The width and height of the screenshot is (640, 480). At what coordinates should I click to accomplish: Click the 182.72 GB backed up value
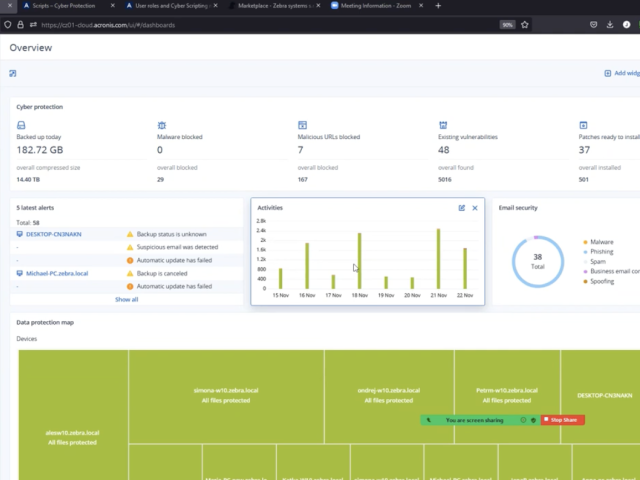coord(40,150)
